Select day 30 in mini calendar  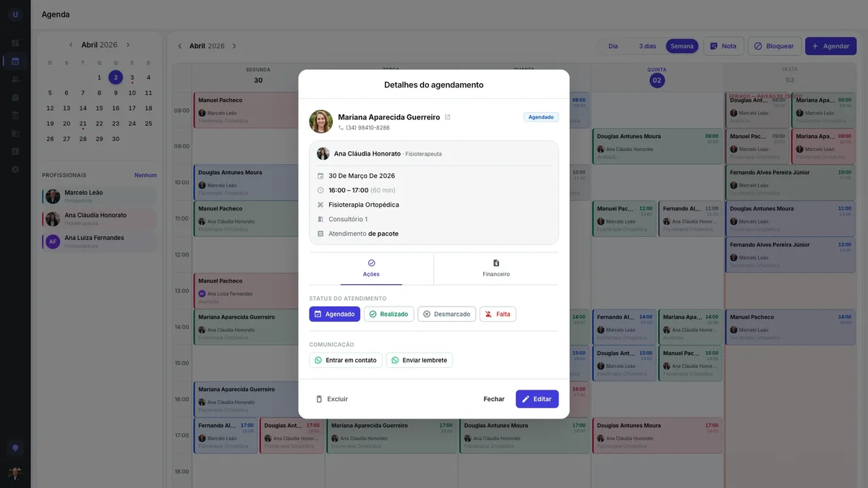(x=116, y=139)
